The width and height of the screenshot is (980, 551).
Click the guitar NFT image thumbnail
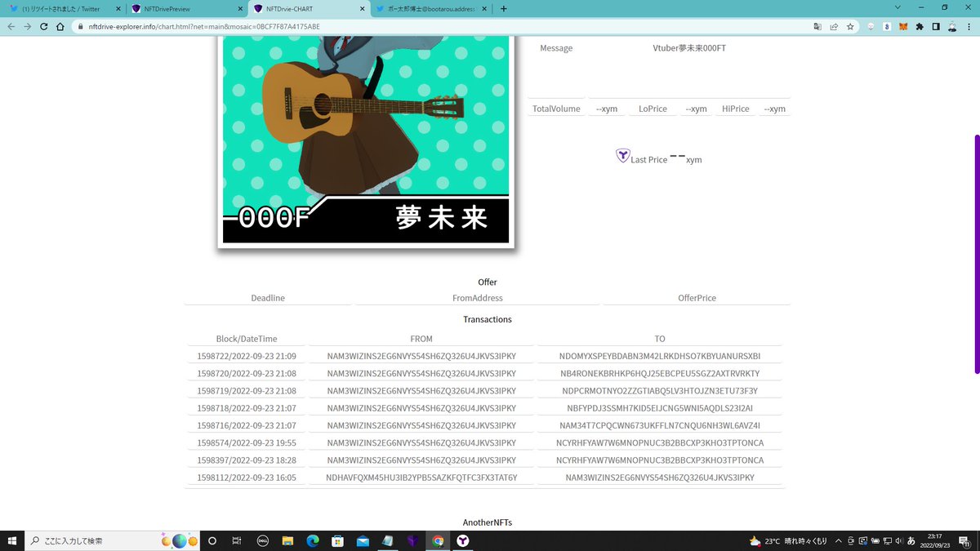[x=366, y=140]
